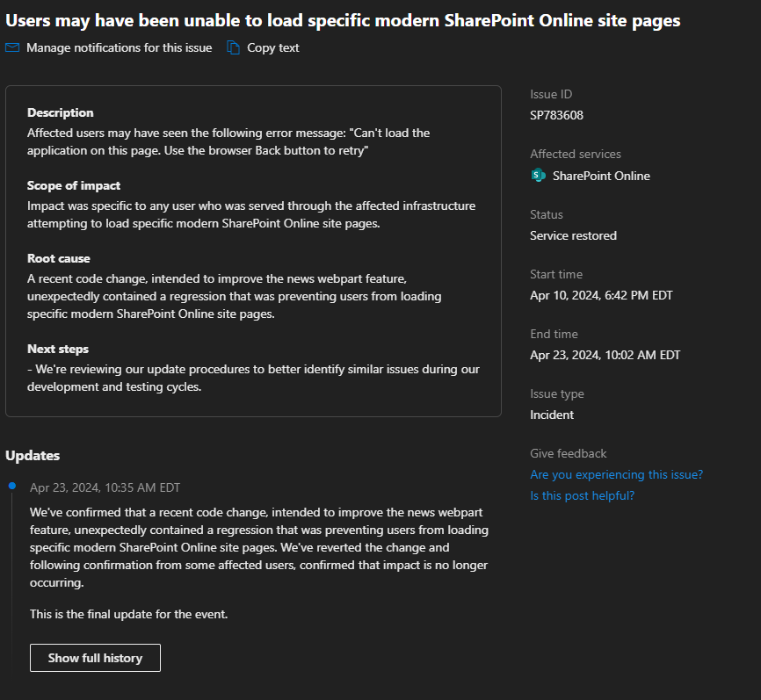
Task: Open the 'Are you experiencing this issue?' link
Action: 616,474
